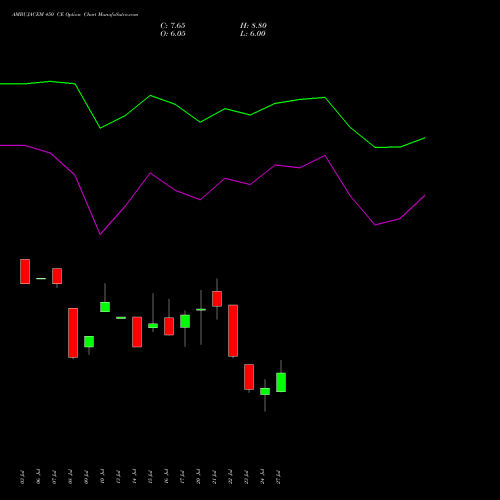Select the green indicator line
Screen dimensions: 500x500
coord(212,115)
